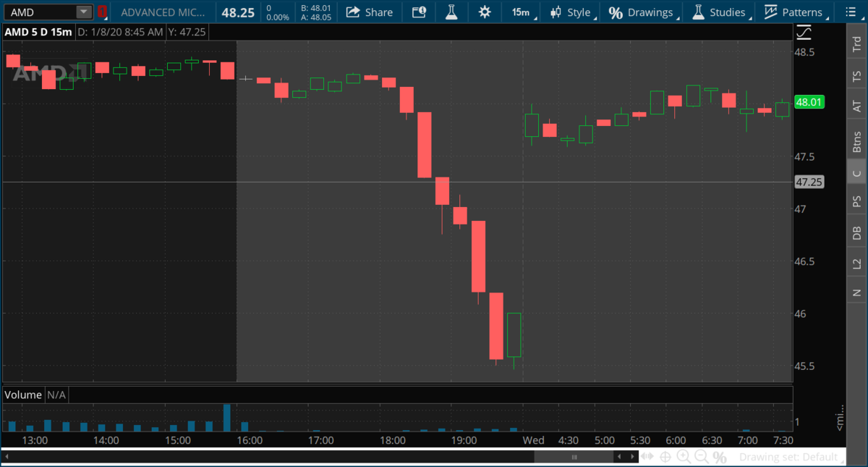Open the L2 sidebar tab
This screenshot has height=467, width=868.
tap(856, 264)
